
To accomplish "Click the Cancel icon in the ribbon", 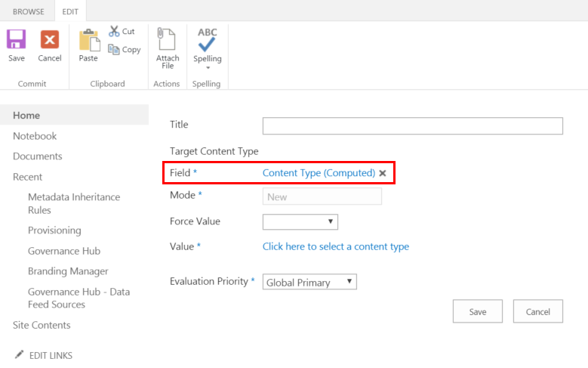I will click(50, 40).
